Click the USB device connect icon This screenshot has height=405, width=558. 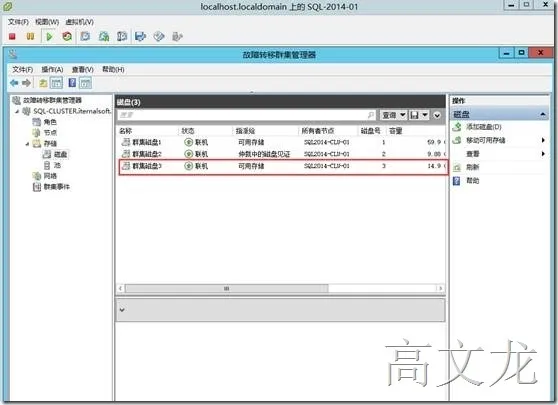(177, 36)
